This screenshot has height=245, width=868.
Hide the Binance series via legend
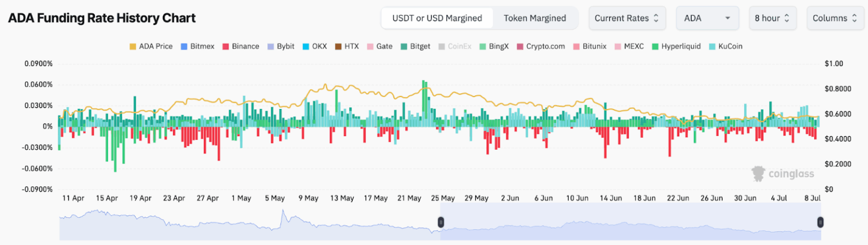pos(227,46)
